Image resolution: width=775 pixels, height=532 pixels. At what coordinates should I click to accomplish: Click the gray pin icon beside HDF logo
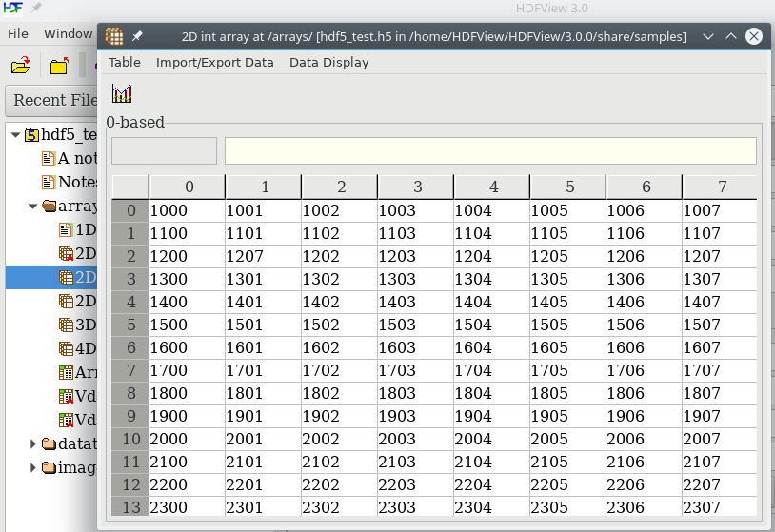(x=36, y=8)
